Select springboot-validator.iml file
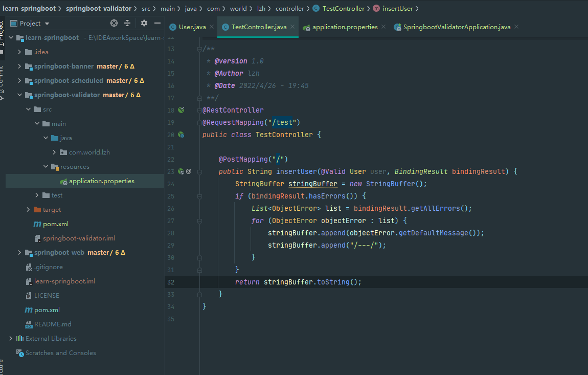Viewport: 588px width, 375px height. point(79,238)
